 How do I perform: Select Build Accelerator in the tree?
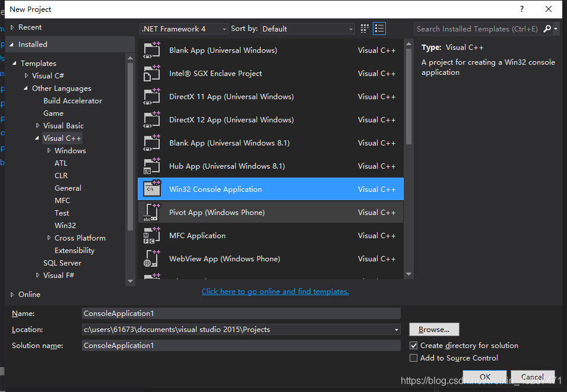(72, 101)
